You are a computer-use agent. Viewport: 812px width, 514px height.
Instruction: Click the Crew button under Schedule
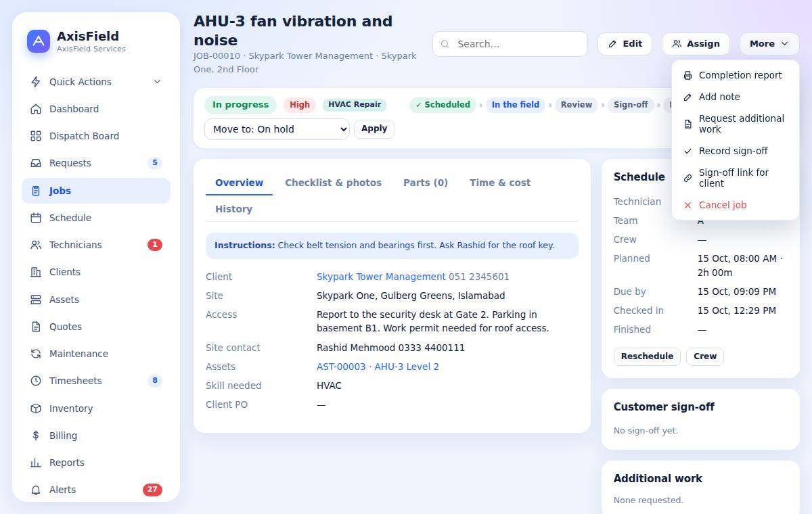point(705,356)
